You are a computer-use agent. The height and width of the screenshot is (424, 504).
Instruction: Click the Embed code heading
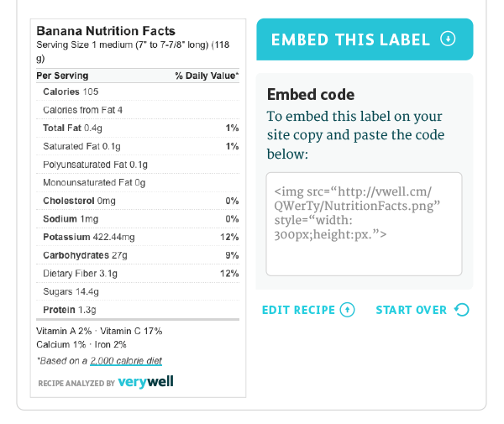pyautogui.click(x=311, y=94)
